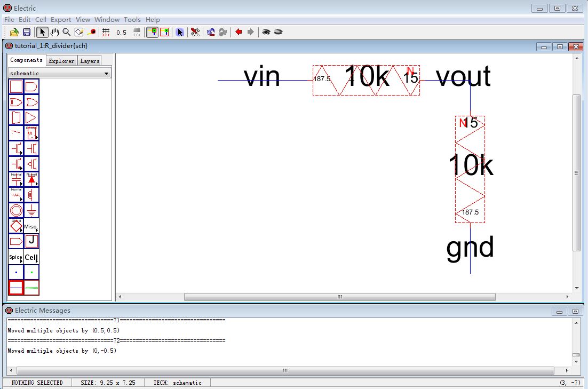Select the blue wire pin
Screen dimensions: 588x389
click(16, 272)
